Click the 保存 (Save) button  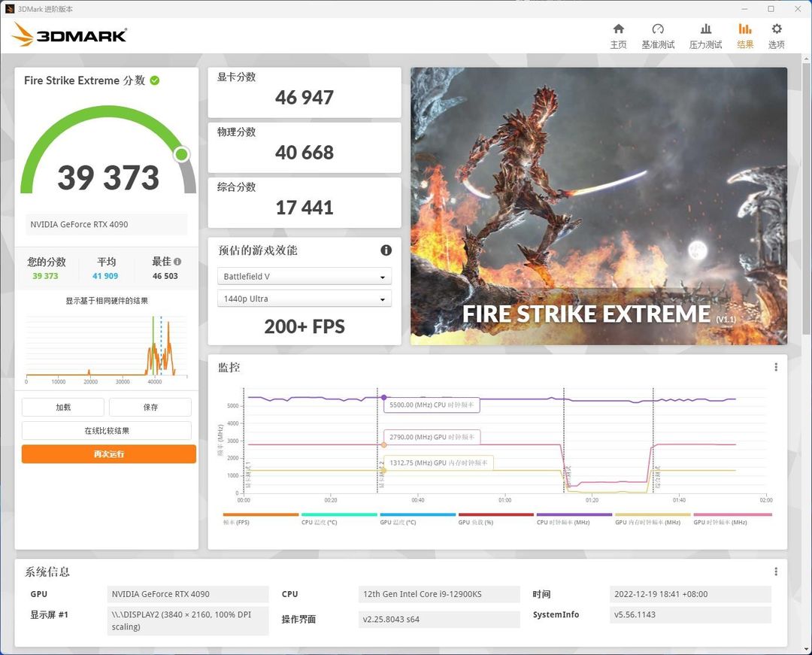pyautogui.click(x=150, y=407)
